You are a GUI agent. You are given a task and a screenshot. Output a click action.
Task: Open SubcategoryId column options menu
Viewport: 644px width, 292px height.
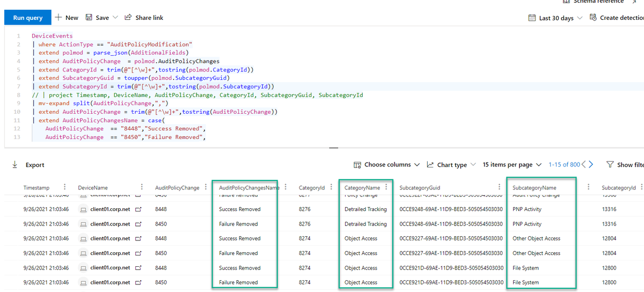click(x=642, y=187)
